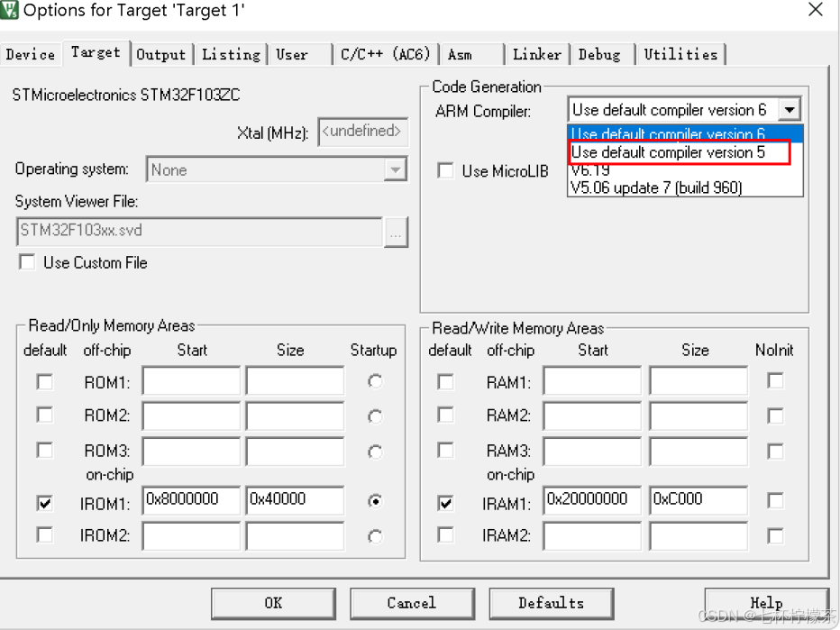Image resolution: width=840 pixels, height=630 pixels.
Task: Open the Utilities tab
Action: tap(680, 55)
